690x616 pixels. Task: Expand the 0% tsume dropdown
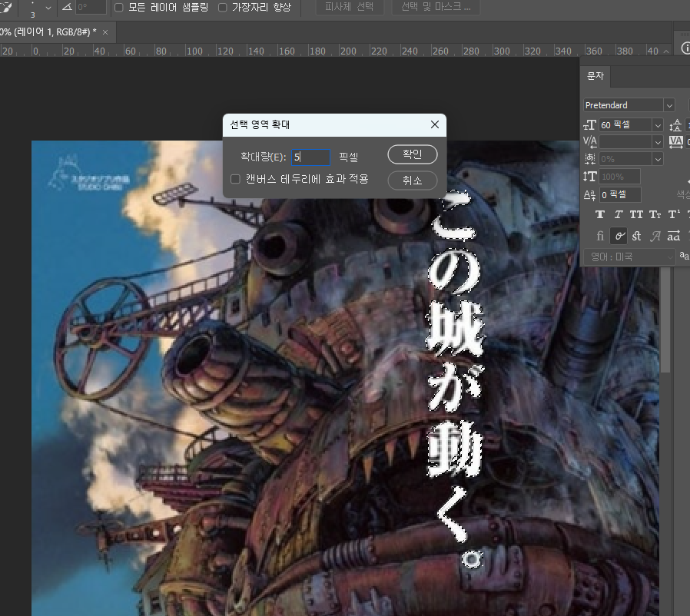pyautogui.click(x=658, y=159)
